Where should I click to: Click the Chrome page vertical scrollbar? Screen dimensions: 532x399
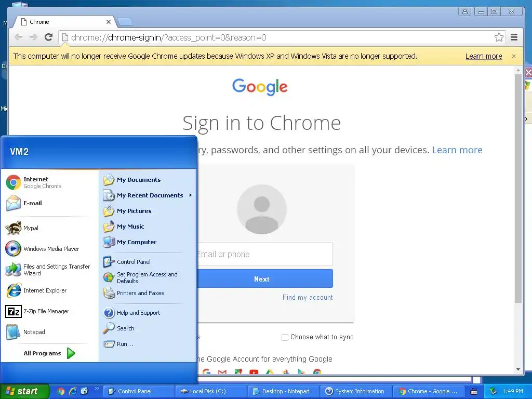point(518,188)
